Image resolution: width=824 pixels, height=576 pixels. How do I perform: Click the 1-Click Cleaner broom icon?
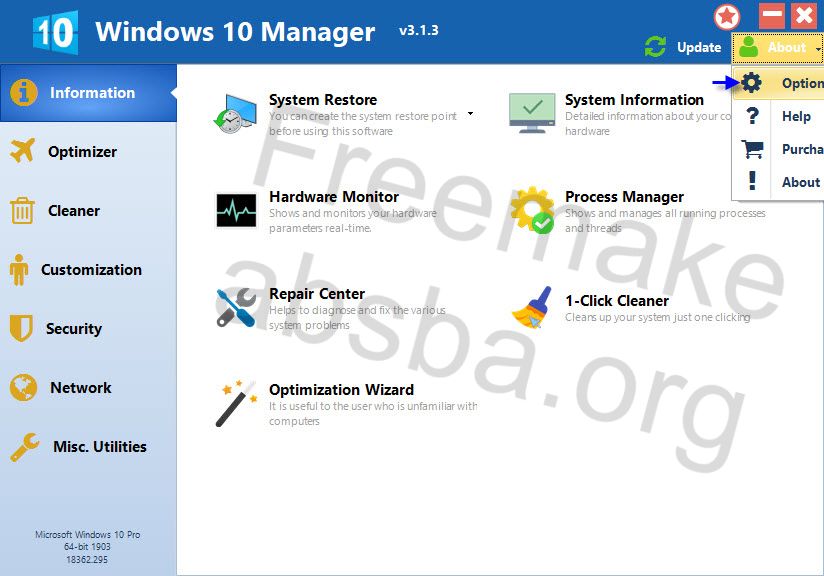(x=532, y=307)
